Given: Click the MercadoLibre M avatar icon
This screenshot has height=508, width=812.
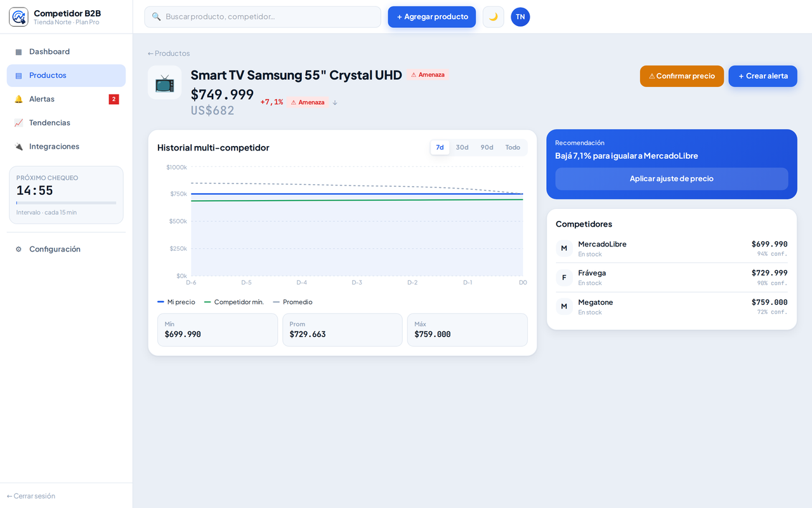Looking at the screenshot, I should 564,248.
